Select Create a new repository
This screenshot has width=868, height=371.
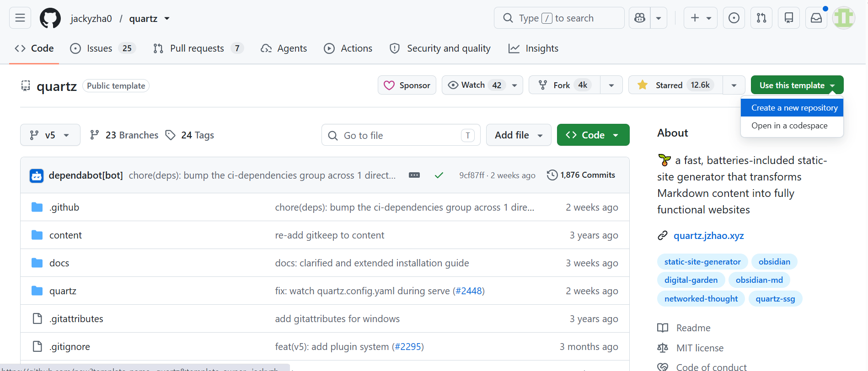(x=792, y=108)
